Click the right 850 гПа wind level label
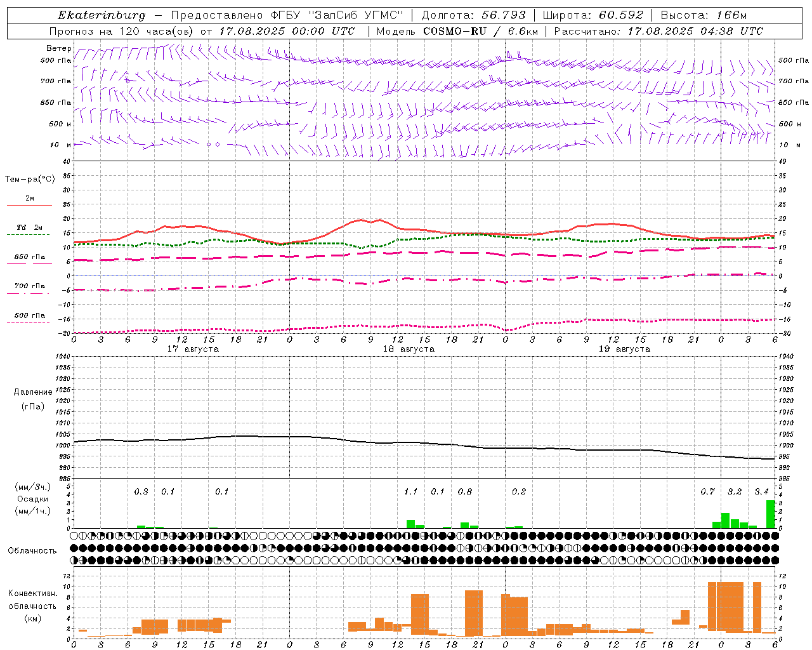 pyautogui.click(x=794, y=102)
